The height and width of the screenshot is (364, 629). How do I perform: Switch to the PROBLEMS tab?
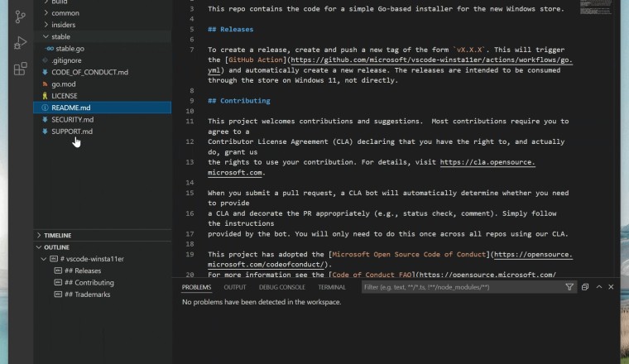[197, 287]
